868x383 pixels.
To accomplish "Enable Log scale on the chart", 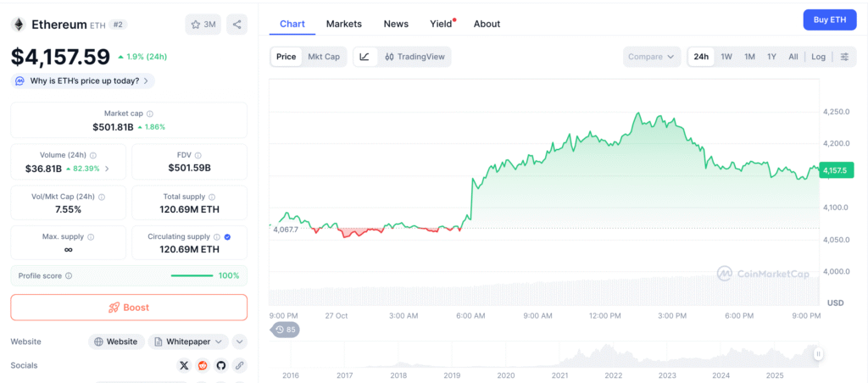I will [818, 57].
